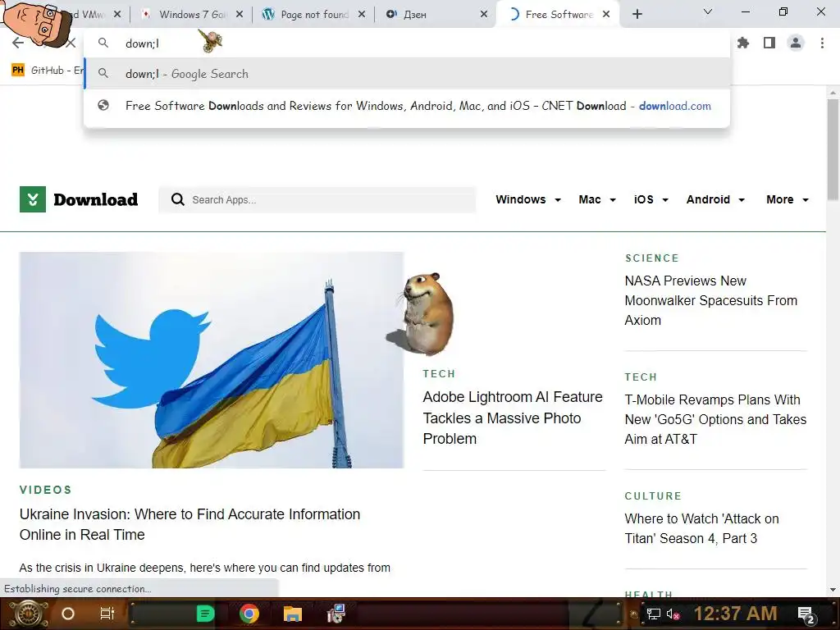840x630 pixels.
Task: Open a new tab with plus button
Action: pyautogui.click(x=637, y=15)
